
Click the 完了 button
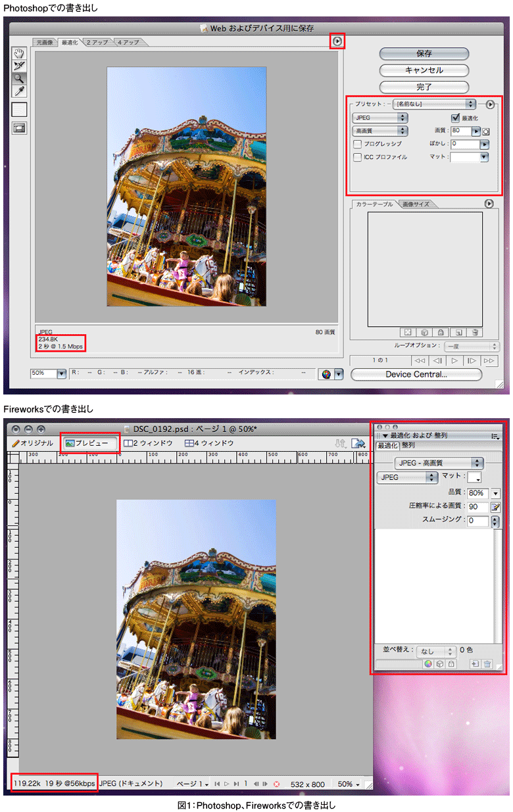[424, 87]
